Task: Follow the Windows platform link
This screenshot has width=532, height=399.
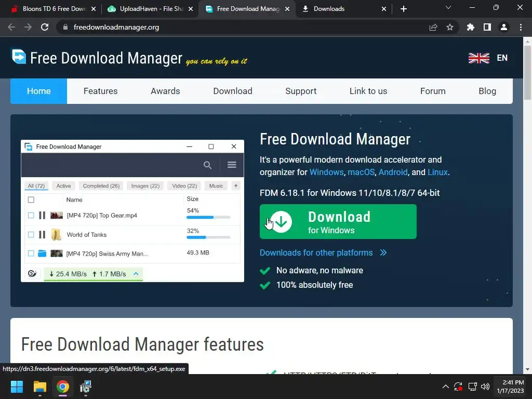Action: [326, 172]
